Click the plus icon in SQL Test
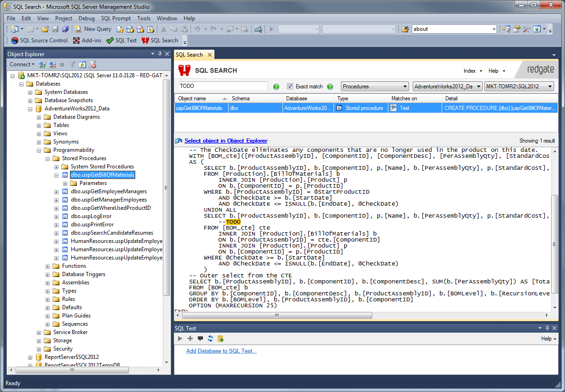This screenshot has height=392, width=565. pyautogui.click(x=190, y=339)
